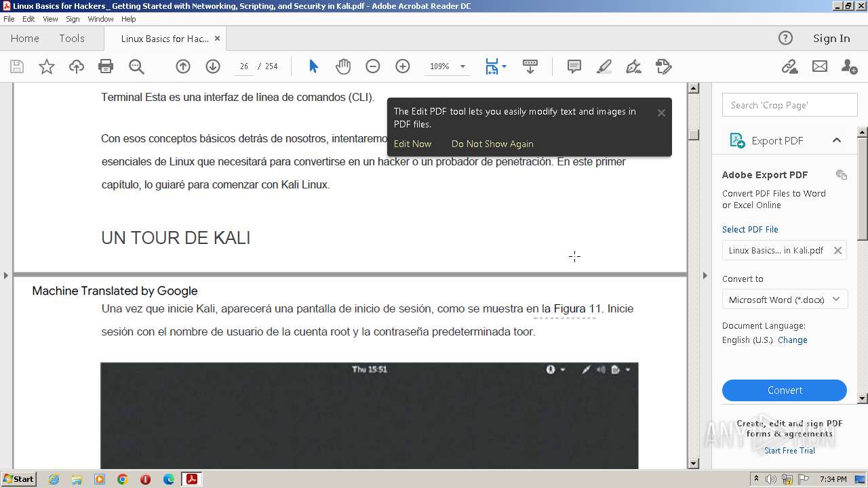The width and height of the screenshot is (868, 488).
Task: Bookmark the file with the star icon
Action: 47,66
